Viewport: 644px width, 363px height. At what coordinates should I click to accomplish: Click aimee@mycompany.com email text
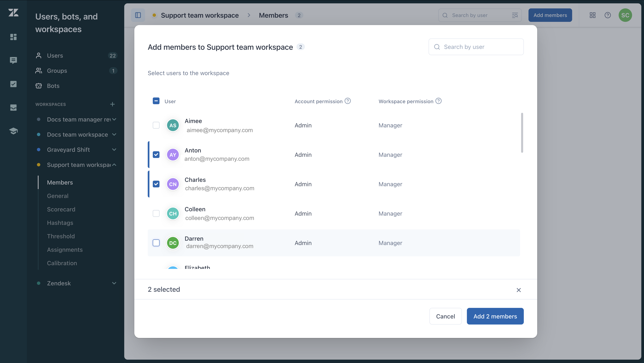point(220,130)
